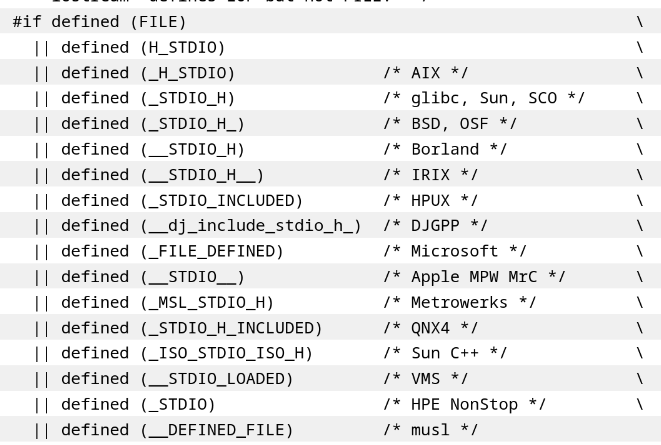Click the '__STDIO_H__' identifier
Image resolution: width=661 pixels, height=445 pixels.
coord(202,175)
